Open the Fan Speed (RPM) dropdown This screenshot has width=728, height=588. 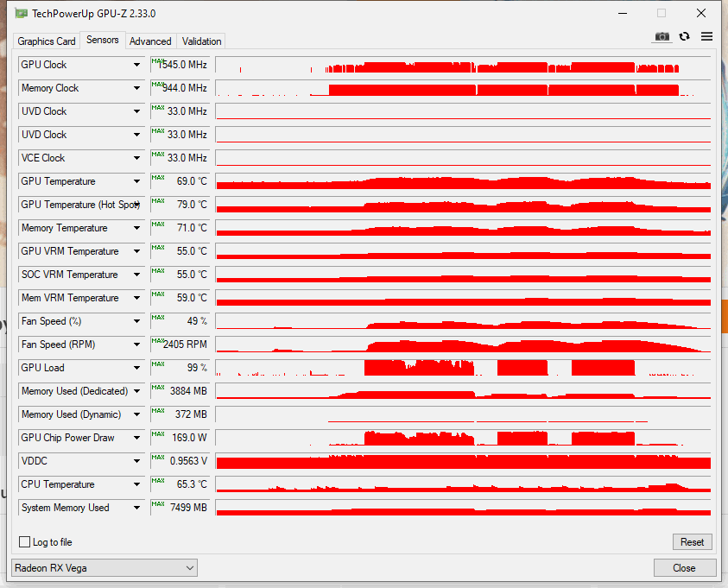click(x=136, y=345)
